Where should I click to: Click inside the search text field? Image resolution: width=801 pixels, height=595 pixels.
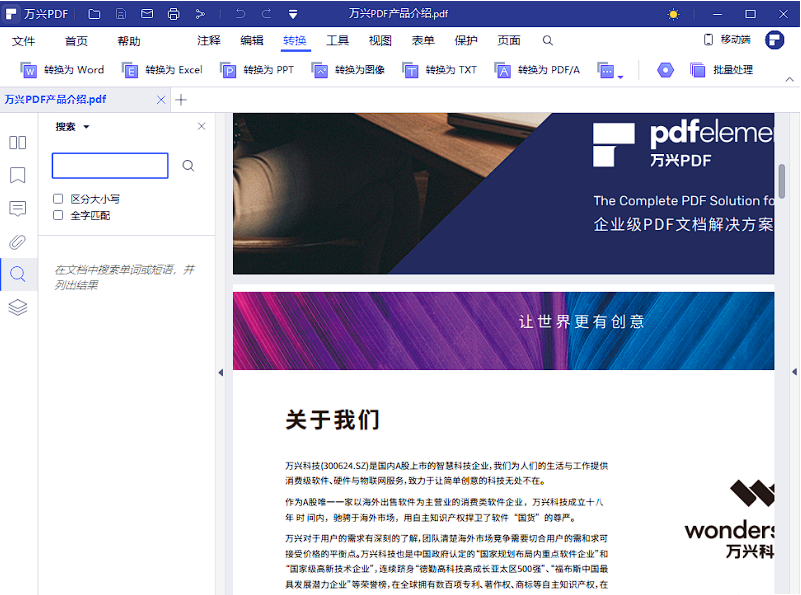point(109,166)
